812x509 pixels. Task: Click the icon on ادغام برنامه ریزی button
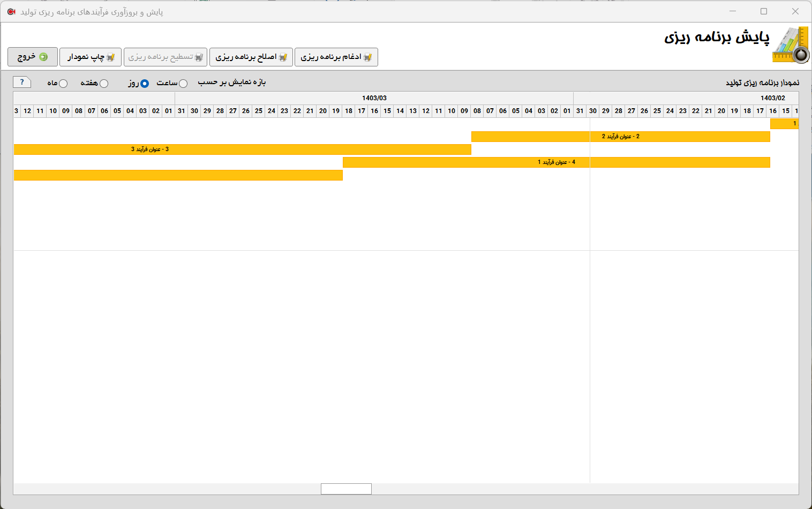pos(367,57)
